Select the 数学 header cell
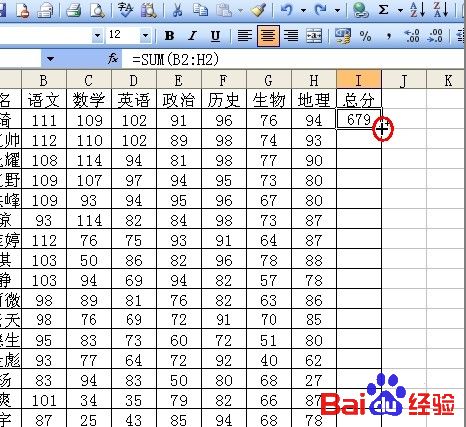This screenshot has height=427, width=466. point(89,99)
